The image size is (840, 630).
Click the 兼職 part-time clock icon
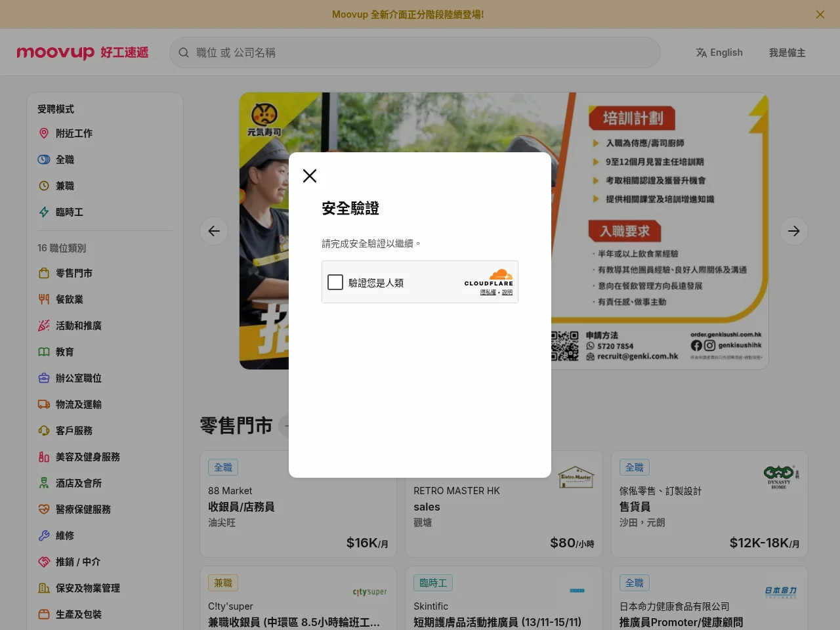pyautogui.click(x=44, y=186)
